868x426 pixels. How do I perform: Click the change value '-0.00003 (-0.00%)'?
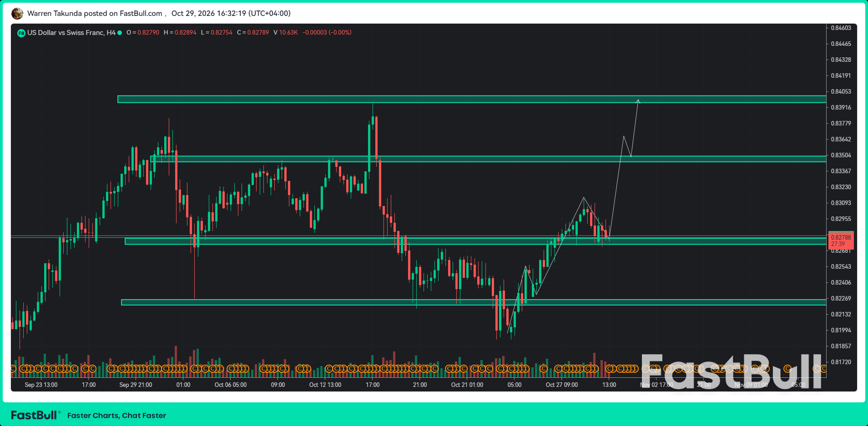pos(327,33)
